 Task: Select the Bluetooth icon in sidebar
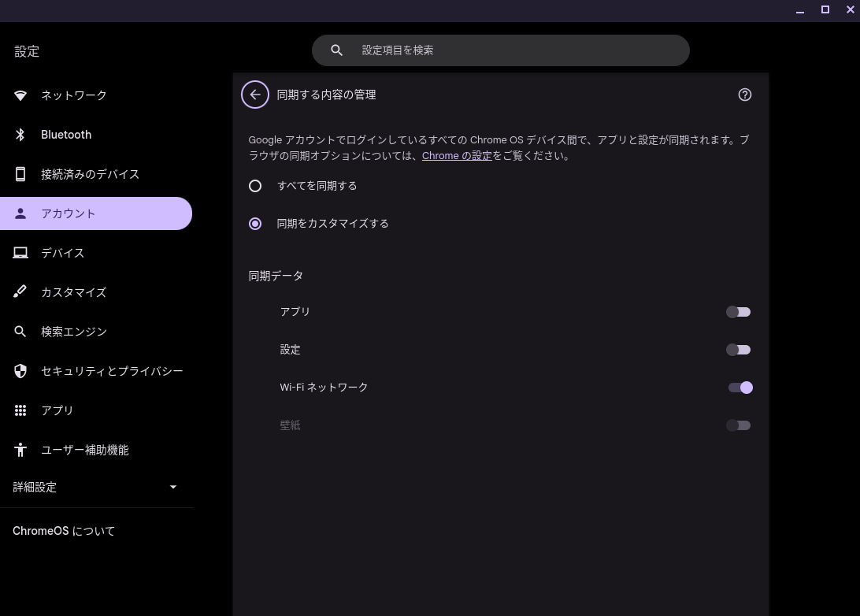20,134
